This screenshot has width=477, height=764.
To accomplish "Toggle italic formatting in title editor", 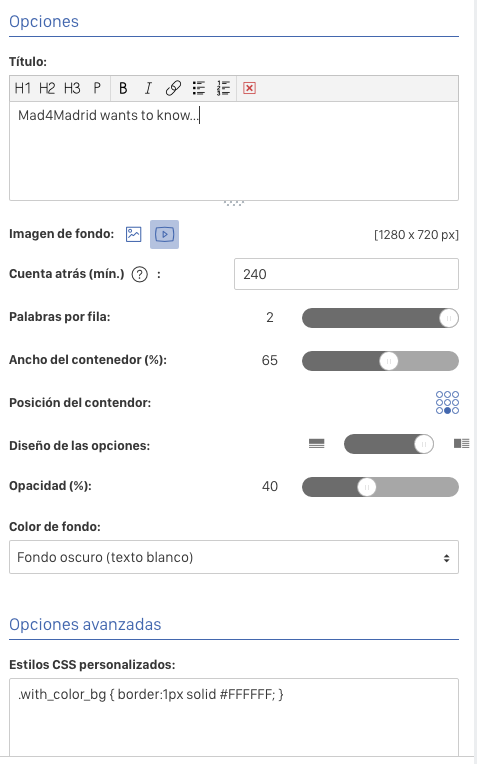I will point(148,88).
